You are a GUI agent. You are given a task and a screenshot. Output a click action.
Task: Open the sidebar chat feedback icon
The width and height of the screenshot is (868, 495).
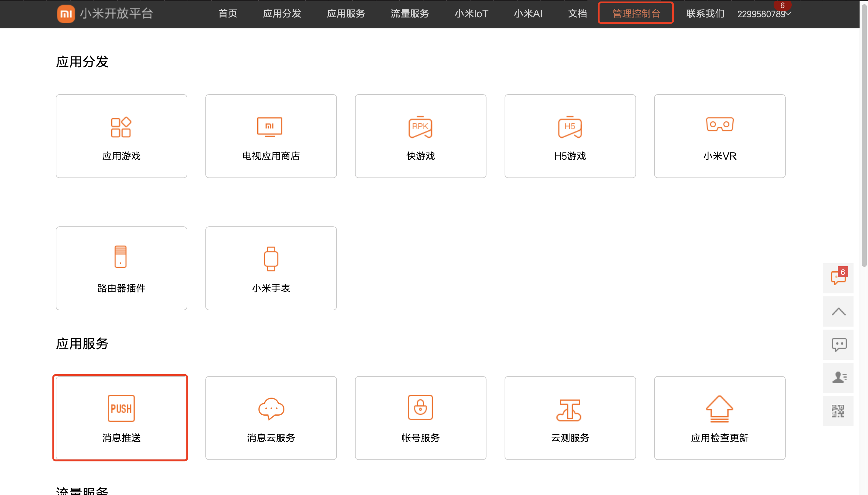838,345
